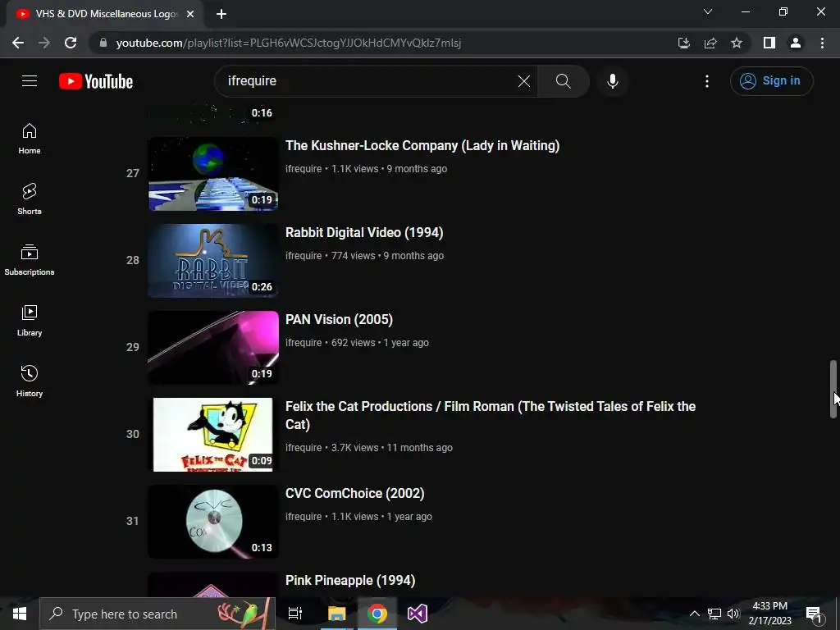This screenshot has width=840, height=630.
Task: Click the install app icon in address bar
Action: [683, 43]
